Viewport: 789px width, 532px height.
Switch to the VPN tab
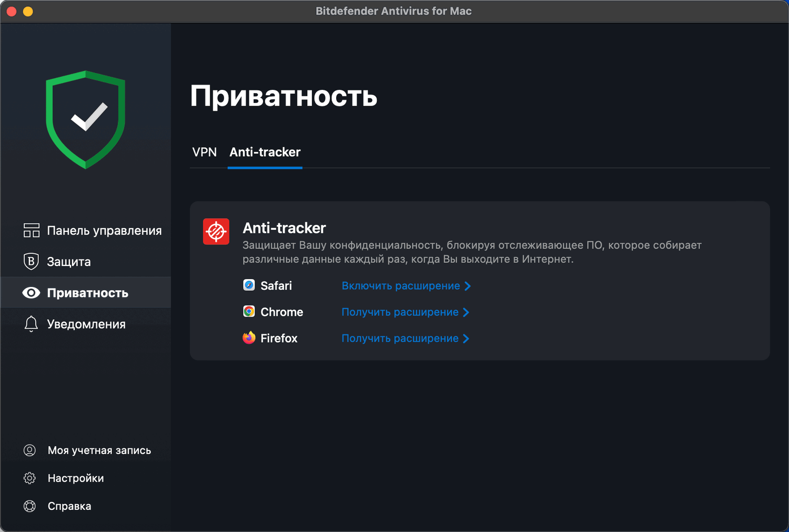tap(205, 152)
